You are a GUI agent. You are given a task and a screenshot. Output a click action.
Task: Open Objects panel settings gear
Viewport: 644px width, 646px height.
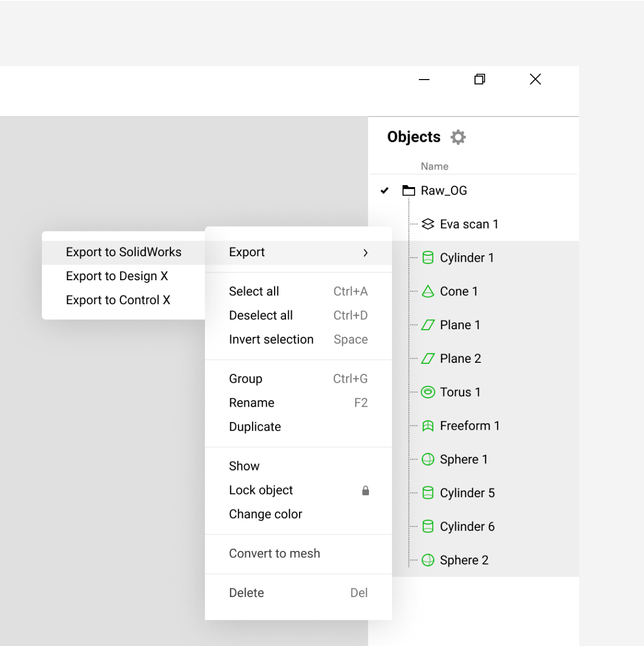pos(458,137)
